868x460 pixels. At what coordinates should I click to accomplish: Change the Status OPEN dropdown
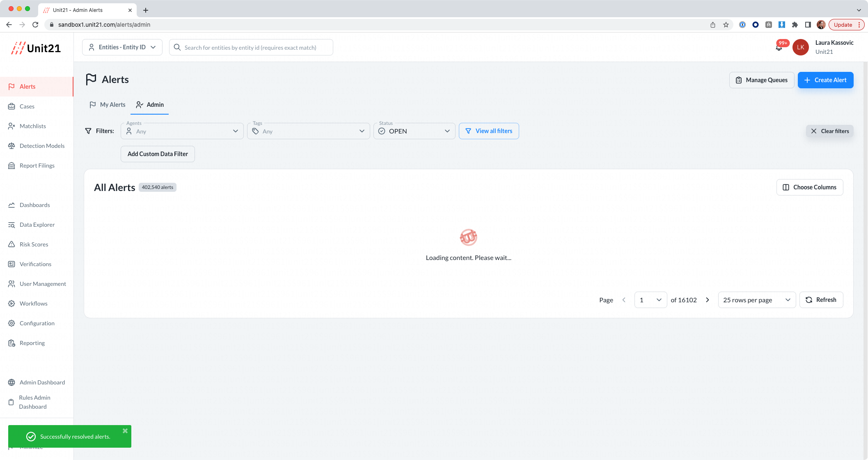pos(415,131)
